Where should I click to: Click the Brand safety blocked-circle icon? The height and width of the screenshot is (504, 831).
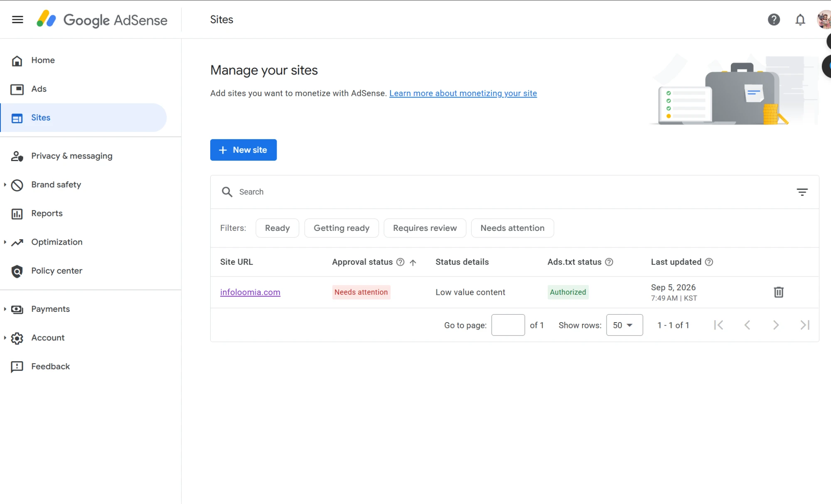pos(17,185)
